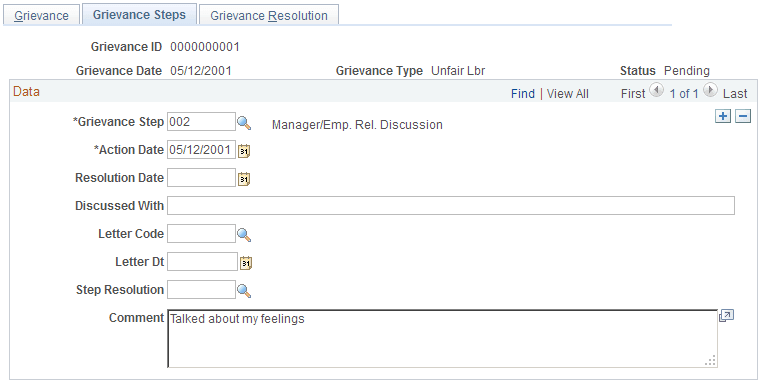This screenshot has height=386, width=764.
Task: Click Grievance ID value 0000000001
Action: [x=205, y=47]
